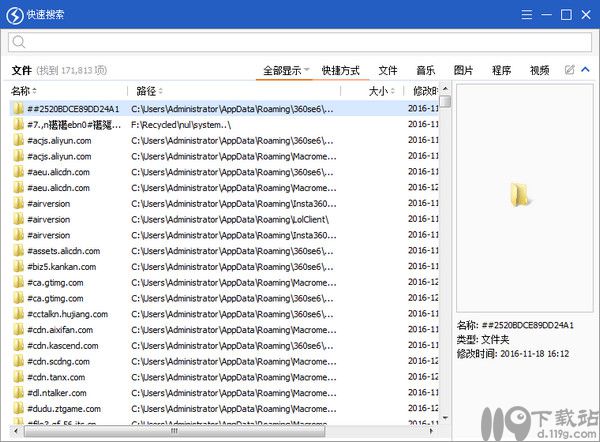This screenshot has width=600, height=442.
Task: Click the search magnifier icon
Action: point(18,41)
